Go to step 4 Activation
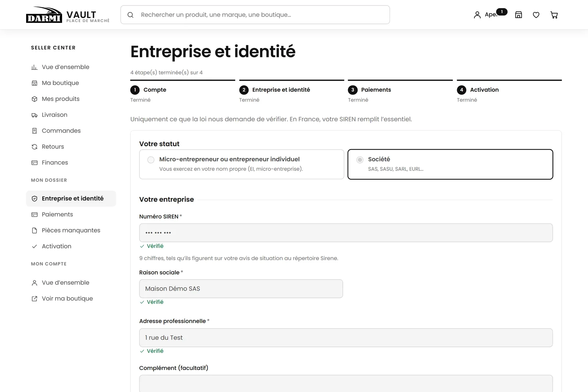This screenshot has height=392, width=588. pyautogui.click(x=509, y=91)
